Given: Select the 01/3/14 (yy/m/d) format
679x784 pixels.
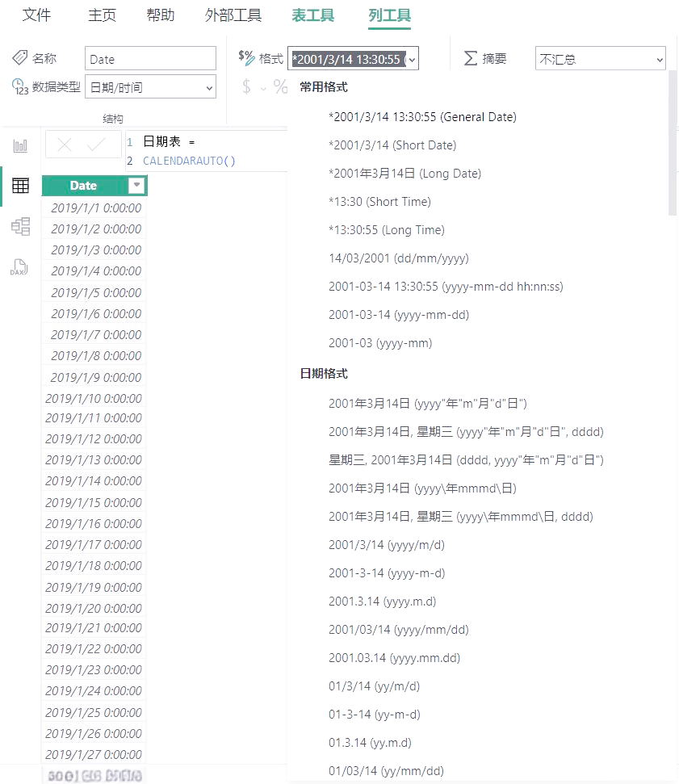Looking at the screenshot, I should point(374,686).
